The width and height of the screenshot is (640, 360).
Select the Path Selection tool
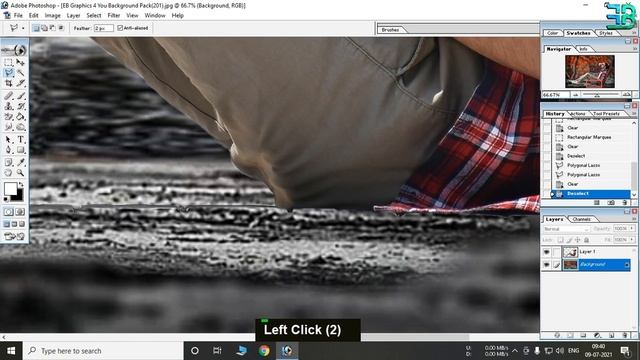click(x=9, y=140)
